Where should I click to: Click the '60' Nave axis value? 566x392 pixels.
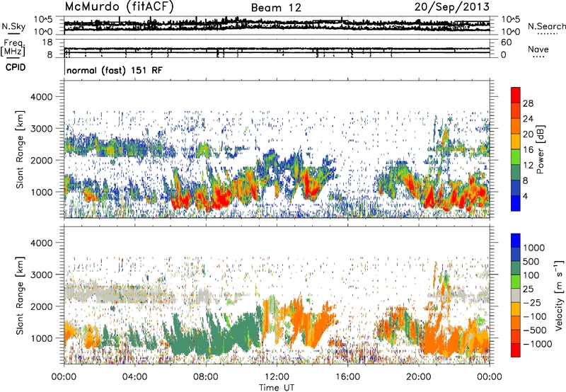click(507, 42)
